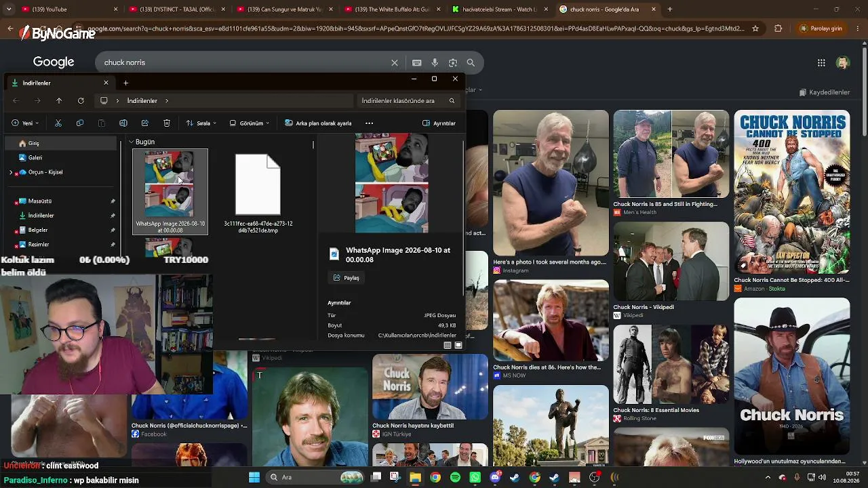Cut the selected file in Explorer toolbar
Viewport: 868px width, 488px height.
point(58,123)
